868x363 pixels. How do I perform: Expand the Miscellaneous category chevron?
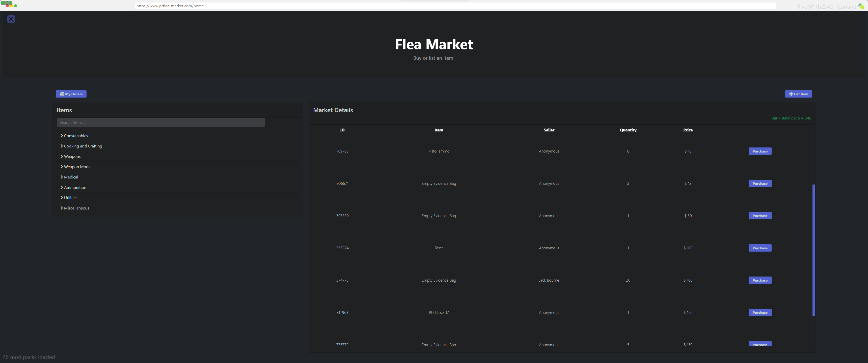62,208
